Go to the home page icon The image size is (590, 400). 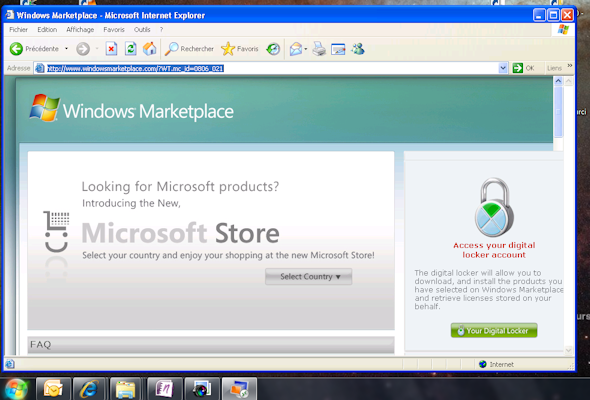(x=149, y=49)
